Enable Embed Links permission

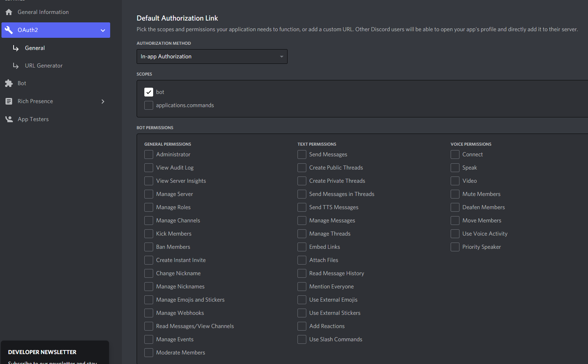click(302, 247)
